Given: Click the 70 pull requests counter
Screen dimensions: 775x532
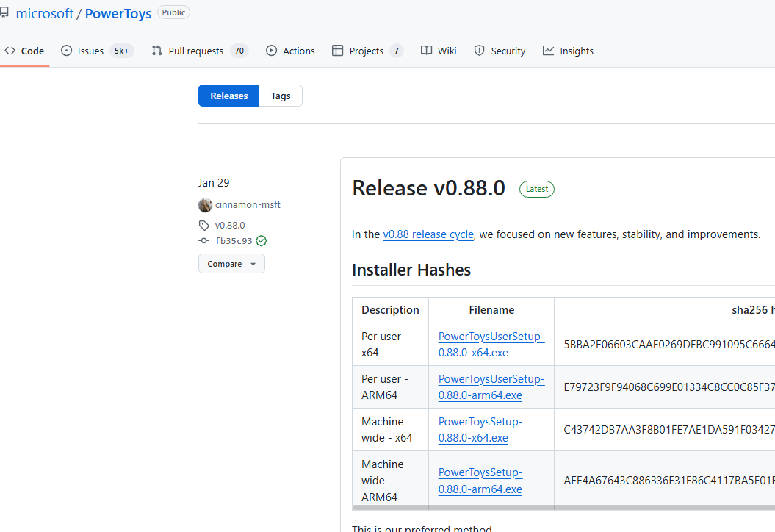Looking at the screenshot, I should [239, 51].
